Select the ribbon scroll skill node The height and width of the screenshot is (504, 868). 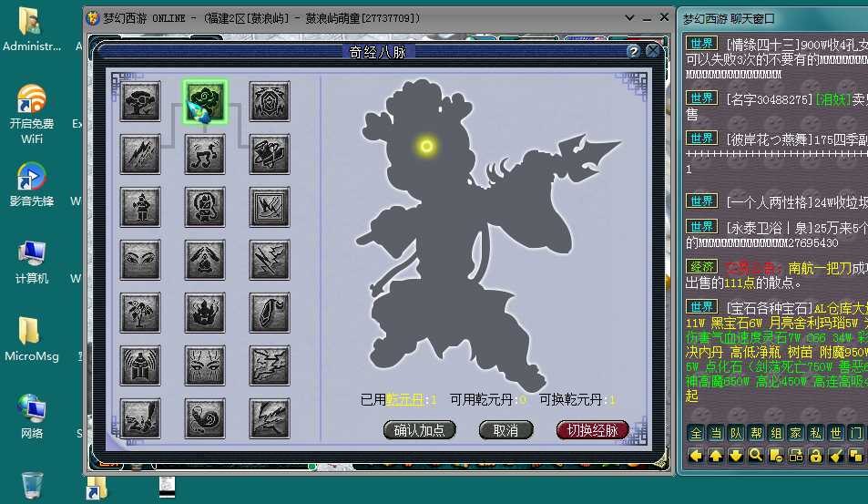tap(270, 155)
